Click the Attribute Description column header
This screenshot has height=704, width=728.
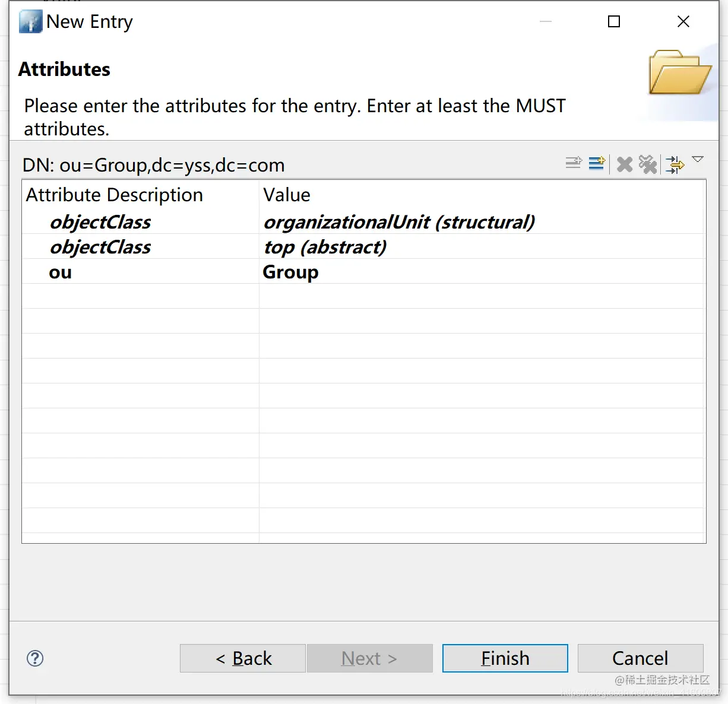click(x=115, y=195)
